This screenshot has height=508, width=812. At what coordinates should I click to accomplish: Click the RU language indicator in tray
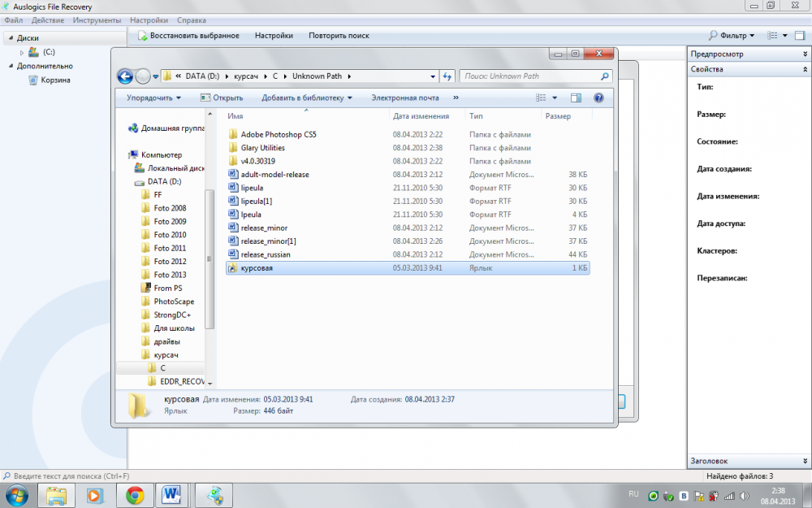pos(633,494)
